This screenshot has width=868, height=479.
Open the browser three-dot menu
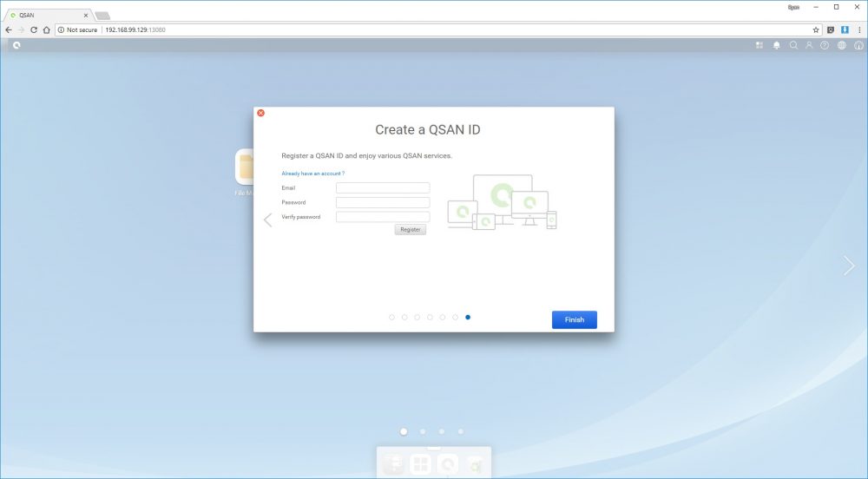point(859,30)
